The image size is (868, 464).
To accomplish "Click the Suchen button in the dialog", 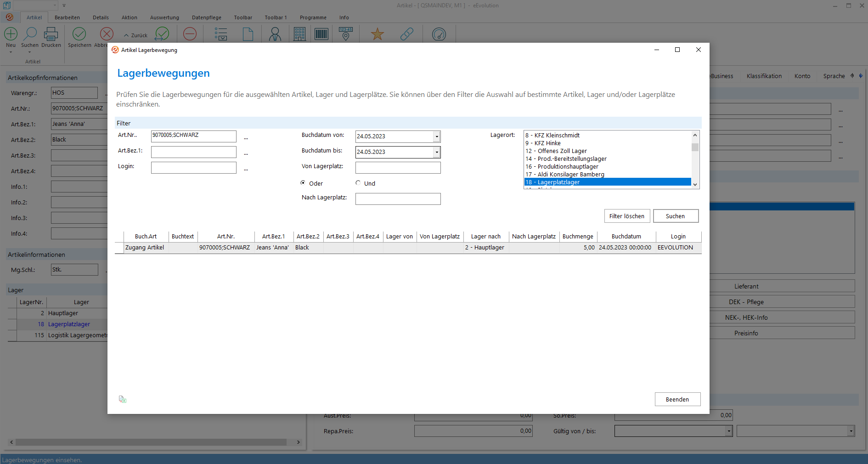I will (x=676, y=216).
